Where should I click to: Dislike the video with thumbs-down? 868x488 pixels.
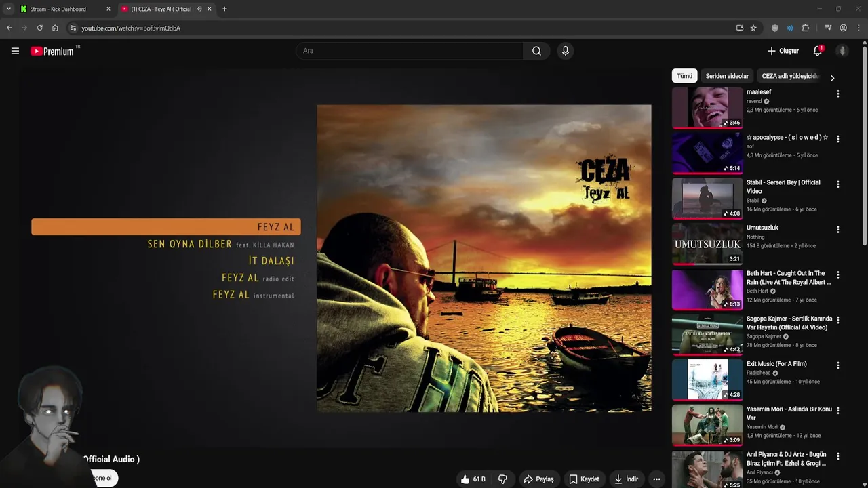pos(502,479)
